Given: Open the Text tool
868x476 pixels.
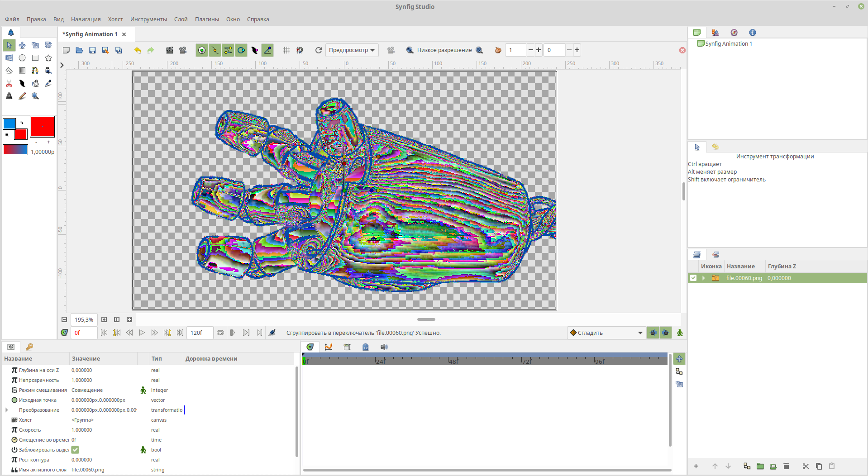Looking at the screenshot, I should tap(9, 96).
